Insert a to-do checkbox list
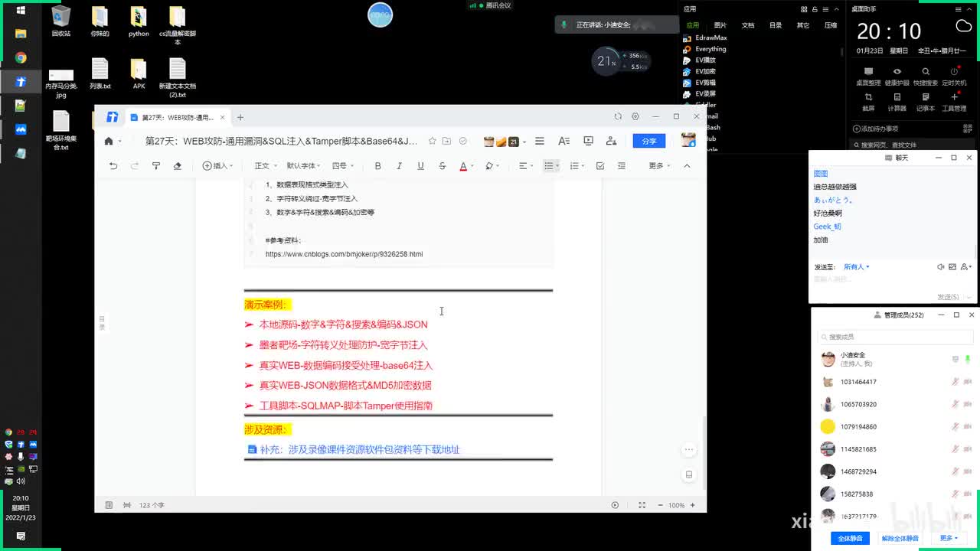The height and width of the screenshot is (551, 980). click(x=600, y=165)
